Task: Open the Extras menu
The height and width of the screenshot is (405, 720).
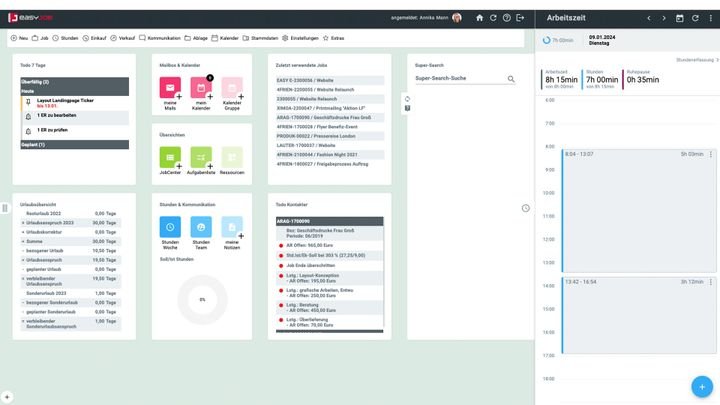Action: point(333,38)
